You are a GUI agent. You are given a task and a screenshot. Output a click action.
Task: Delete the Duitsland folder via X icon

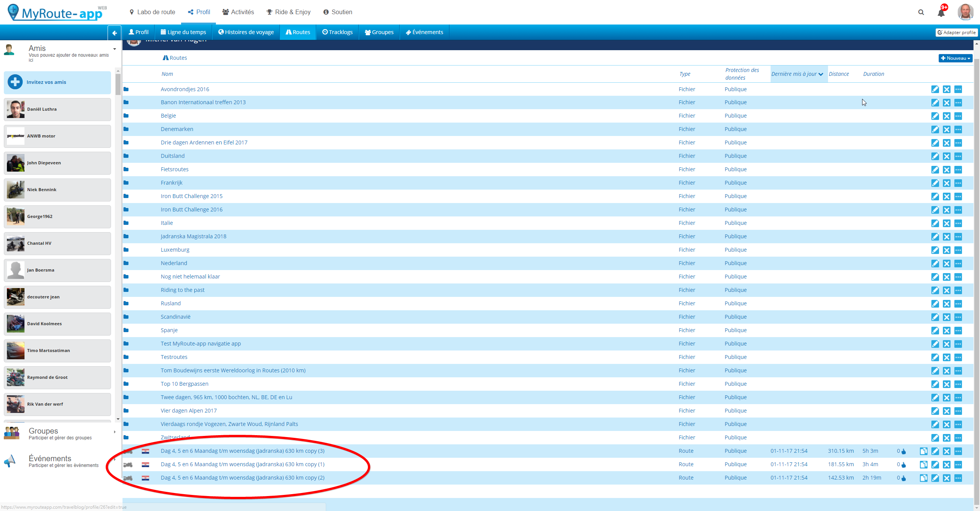pos(946,156)
